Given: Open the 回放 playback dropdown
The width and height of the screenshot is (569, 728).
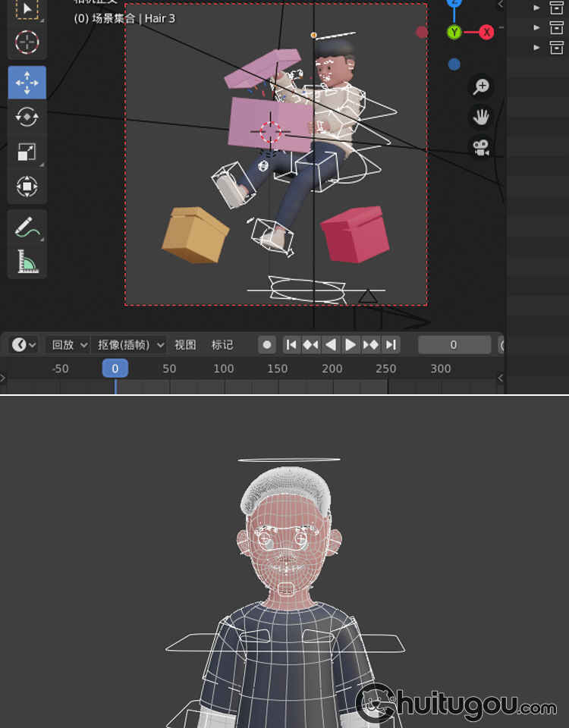Looking at the screenshot, I should [x=68, y=345].
